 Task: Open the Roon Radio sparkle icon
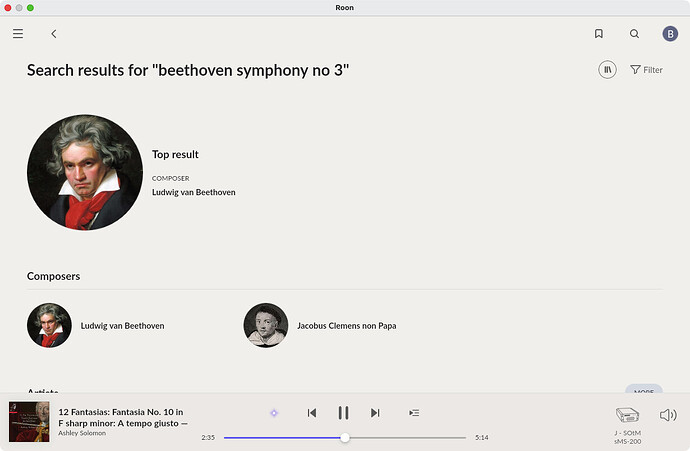[x=274, y=413]
